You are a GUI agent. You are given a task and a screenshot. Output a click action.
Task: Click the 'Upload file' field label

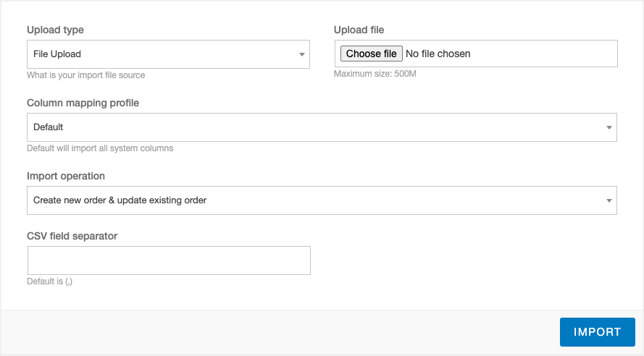coord(359,30)
